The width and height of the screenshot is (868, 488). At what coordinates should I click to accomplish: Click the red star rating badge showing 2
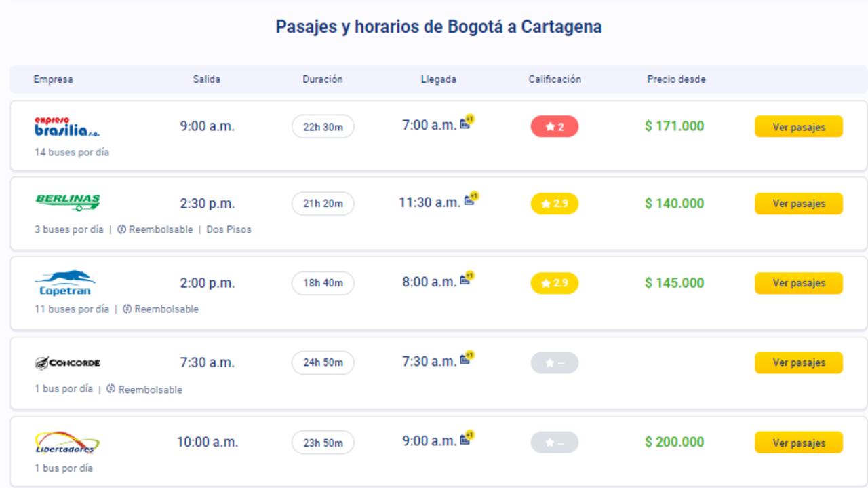click(x=554, y=127)
